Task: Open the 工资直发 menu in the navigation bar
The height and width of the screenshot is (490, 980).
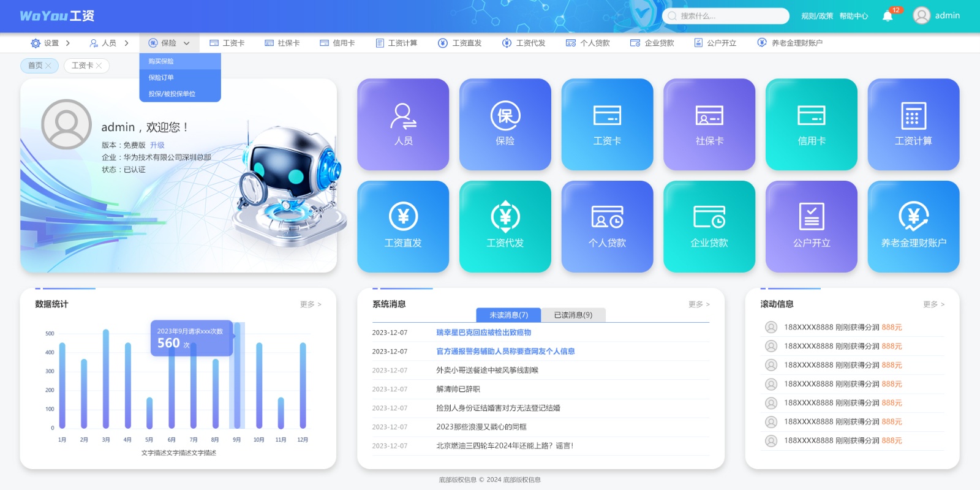Action: tap(459, 43)
